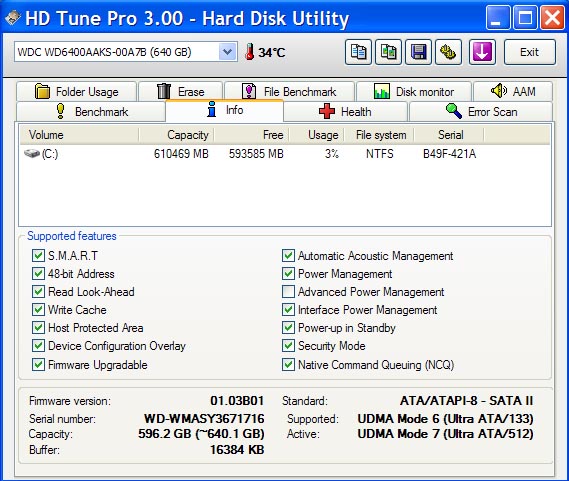Expand the hard drive selection dropdown arrow
This screenshot has height=481, width=569.
point(228,52)
